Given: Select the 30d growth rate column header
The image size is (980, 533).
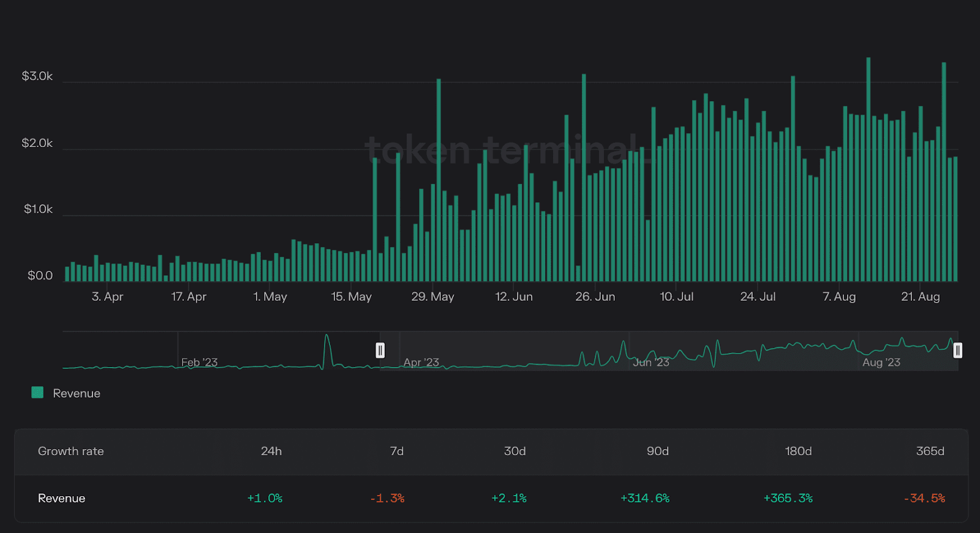Looking at the screenshot, I should (514, 451).
